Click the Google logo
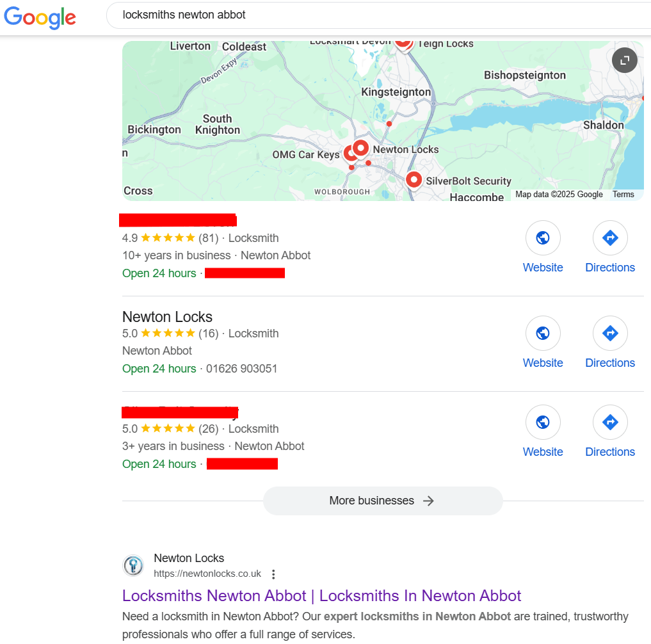This screenshot has height=644, width=651. tap(40, 17)
